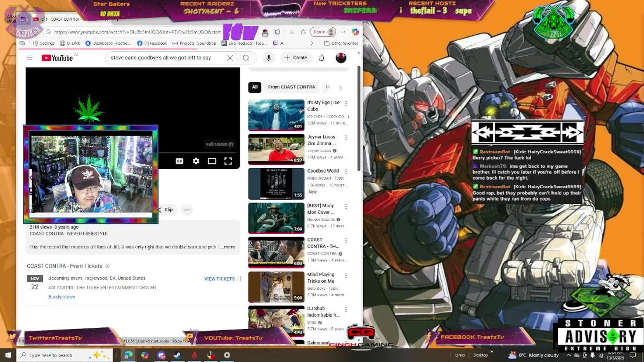Open the Live Producer Facebook bookmark
The height and width of the screenshot is (362, 644).
(244, 43)
